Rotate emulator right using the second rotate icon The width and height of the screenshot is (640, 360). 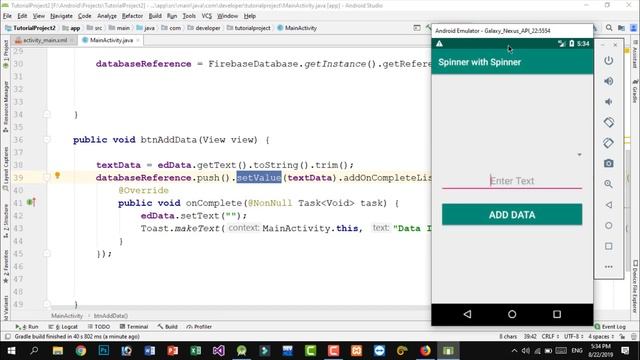(609, 143)
